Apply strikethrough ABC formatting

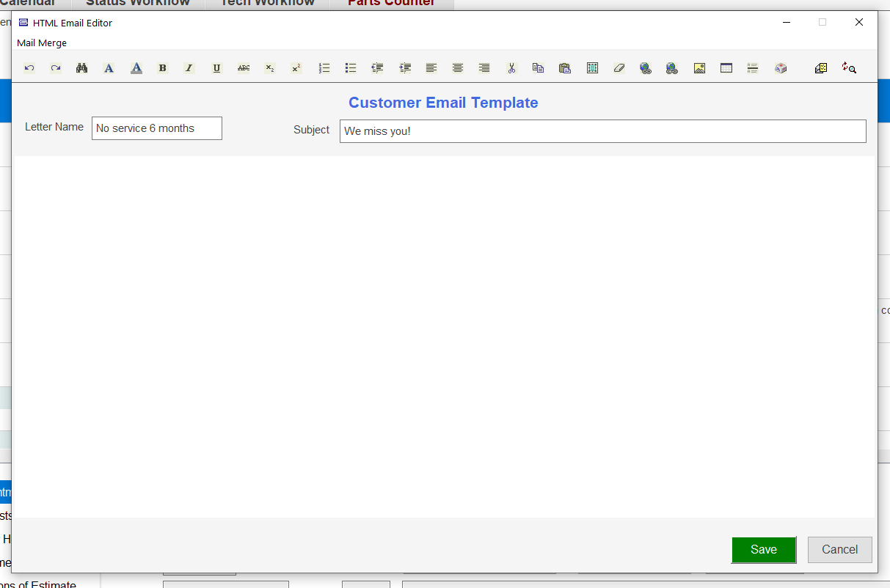pos(244,68)
